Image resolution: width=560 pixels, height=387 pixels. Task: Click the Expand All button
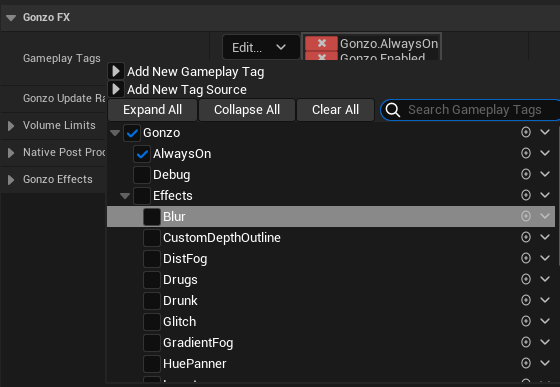[x=152, y=110]
